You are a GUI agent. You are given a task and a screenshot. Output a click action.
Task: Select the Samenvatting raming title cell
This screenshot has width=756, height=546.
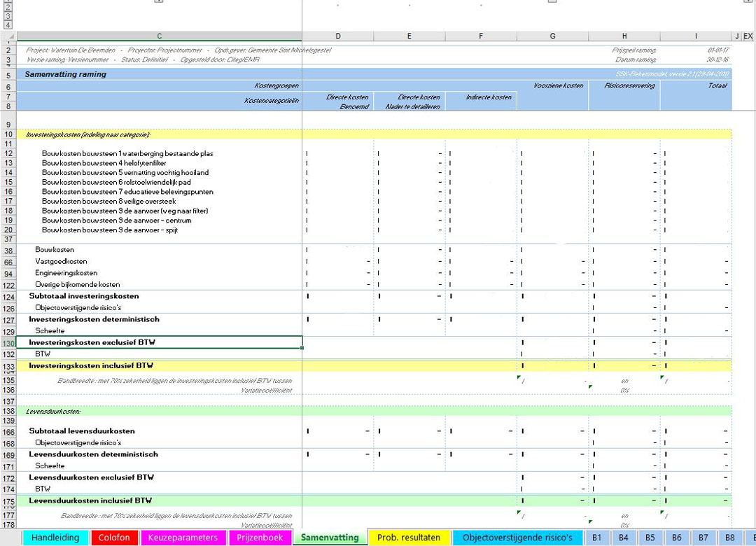tap(160, 74)
